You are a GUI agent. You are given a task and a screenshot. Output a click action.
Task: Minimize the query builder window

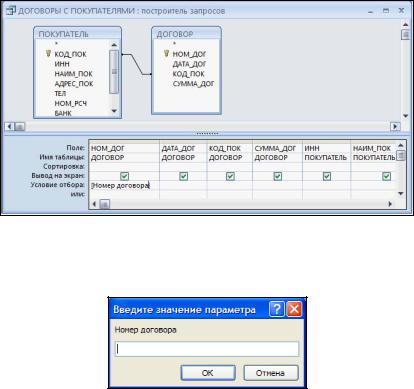371,11
